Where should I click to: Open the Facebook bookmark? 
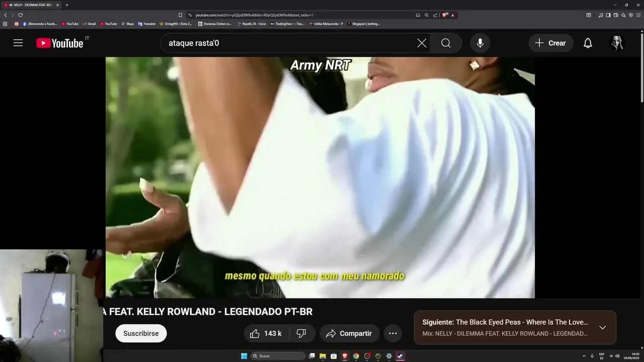tap(40, 24)
